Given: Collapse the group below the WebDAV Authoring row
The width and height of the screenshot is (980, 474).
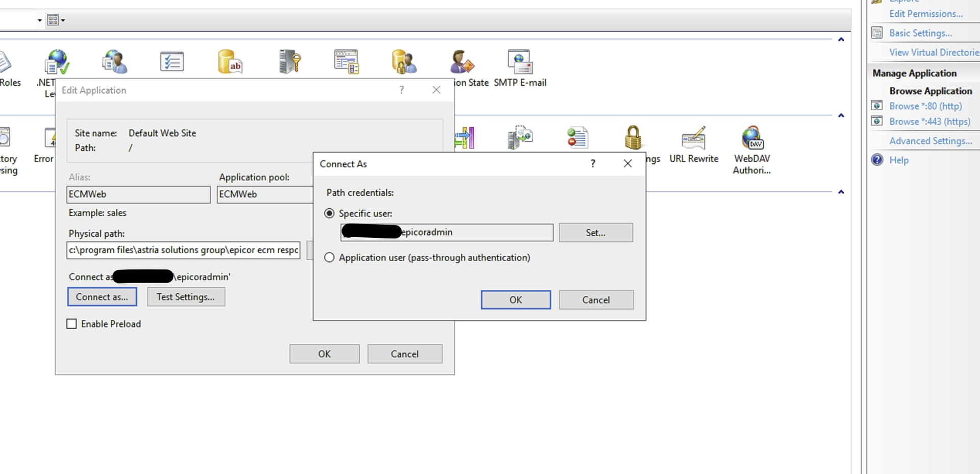Looking at the screenshot, I should click(x=841, y=192).
